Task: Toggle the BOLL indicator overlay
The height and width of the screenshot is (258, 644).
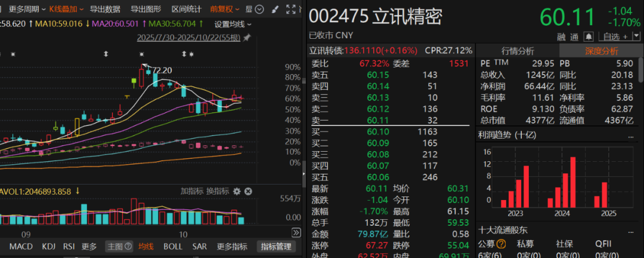Action: pyautogui.click(x=173, y=247)
